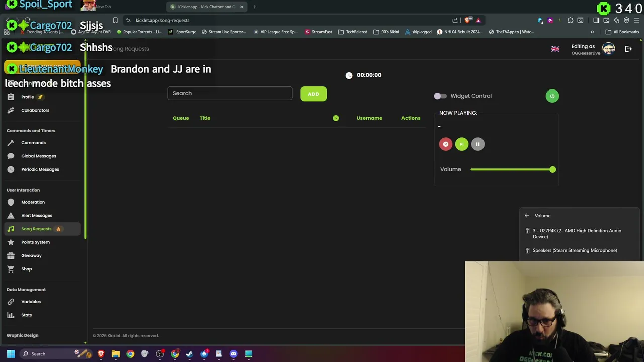Click the gray pause button
The image size is (644, 362).
477,144
